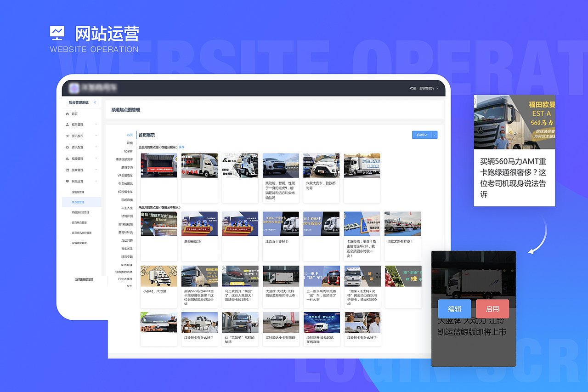Click the blue 编辑 button on overlay card
Image resolution: width=588 pixels, height=392 pixels.
[x=455, y=309]
